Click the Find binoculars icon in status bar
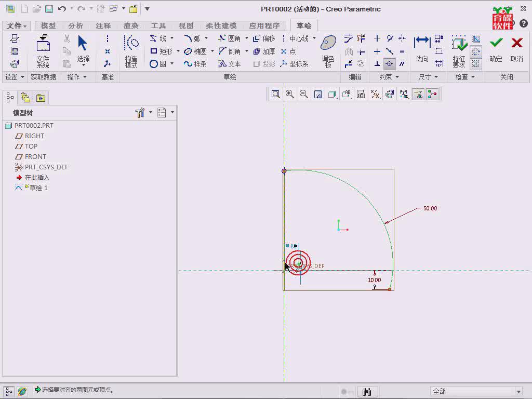 (367, 392)
